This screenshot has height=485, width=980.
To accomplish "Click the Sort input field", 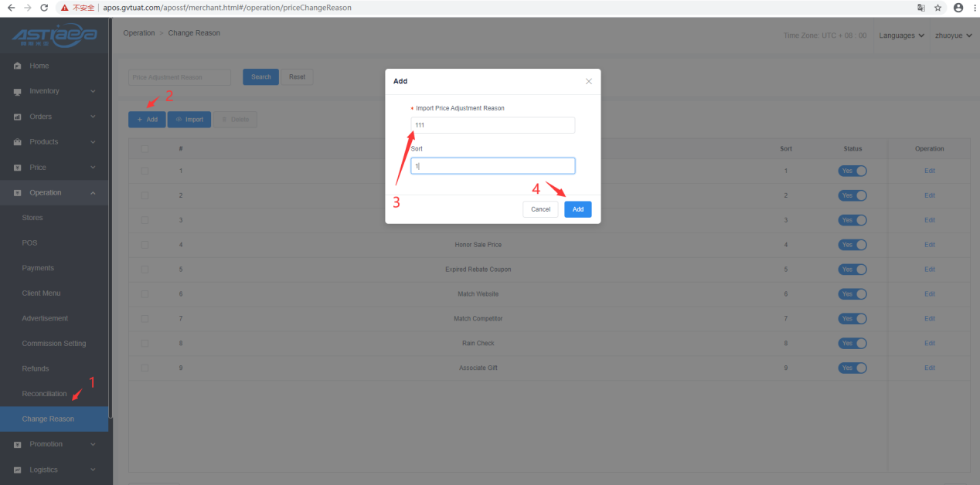I will pos(492,166).
